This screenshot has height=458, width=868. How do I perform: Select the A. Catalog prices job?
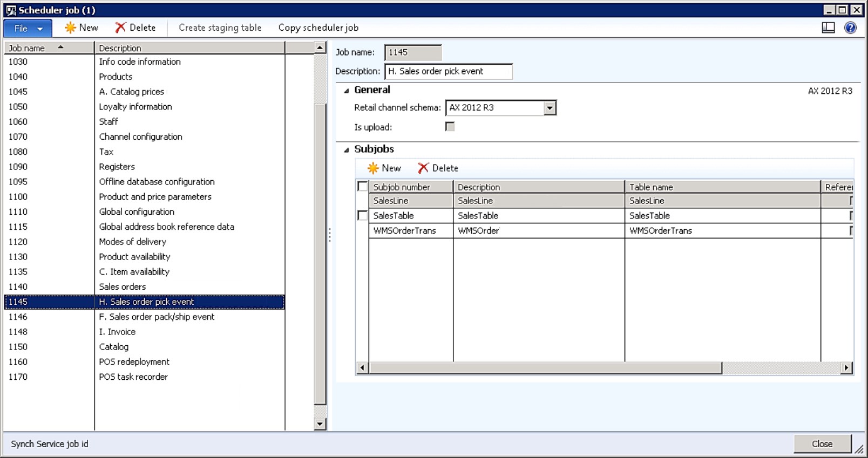(x=145, y=92)
